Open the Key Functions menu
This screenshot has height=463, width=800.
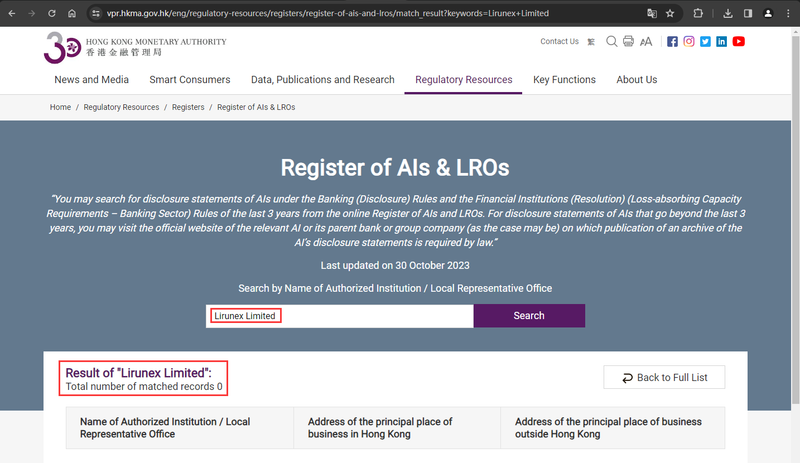pyautogui.click(x=564, y=80)
